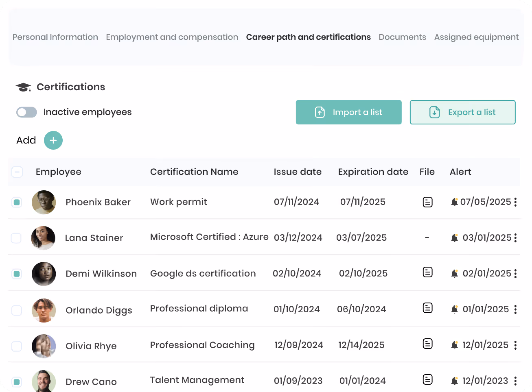
Task: Click Orlando Diggs's avatar photo
Action: click(x=44, y=310)
